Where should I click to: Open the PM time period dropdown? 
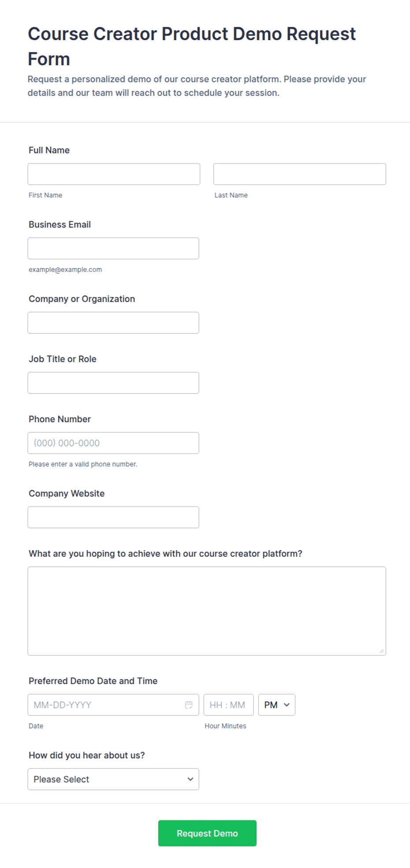tap(276, 705)
